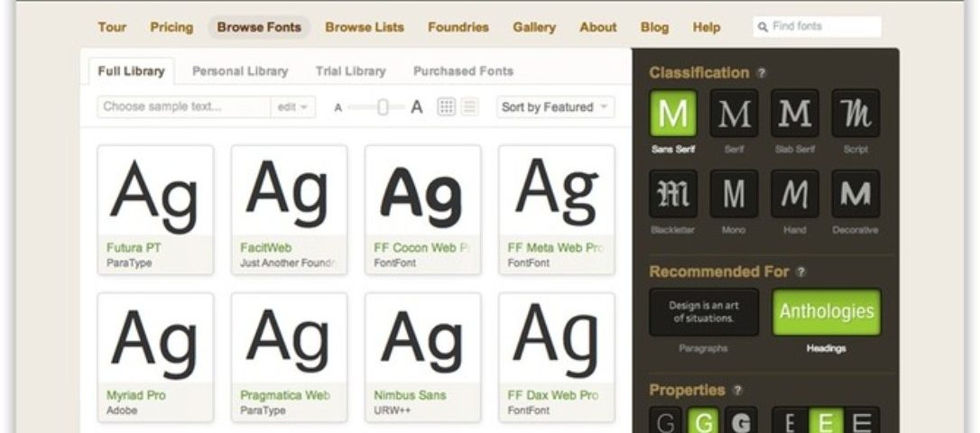Open Browse Lists in navigation

point(365,27)
